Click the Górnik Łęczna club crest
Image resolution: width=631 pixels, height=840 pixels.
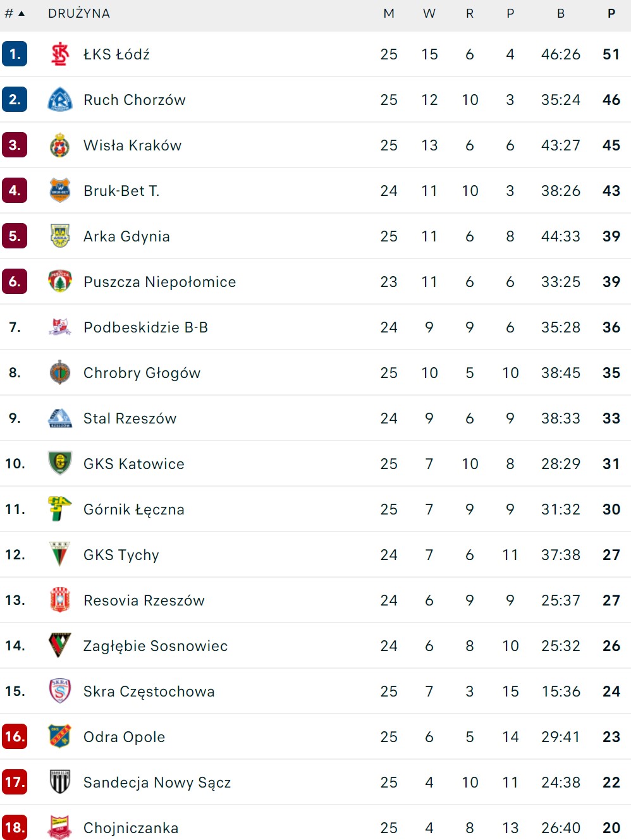(x=60, y=509)
